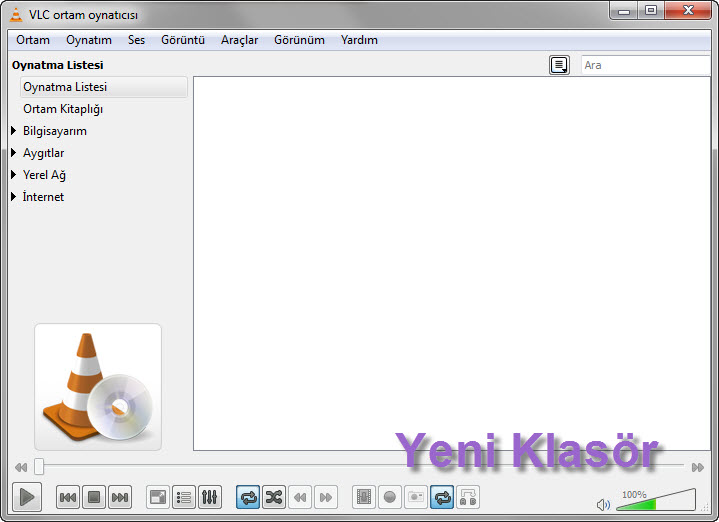Change playlist view mode icon beside search

tap(559, 65)
